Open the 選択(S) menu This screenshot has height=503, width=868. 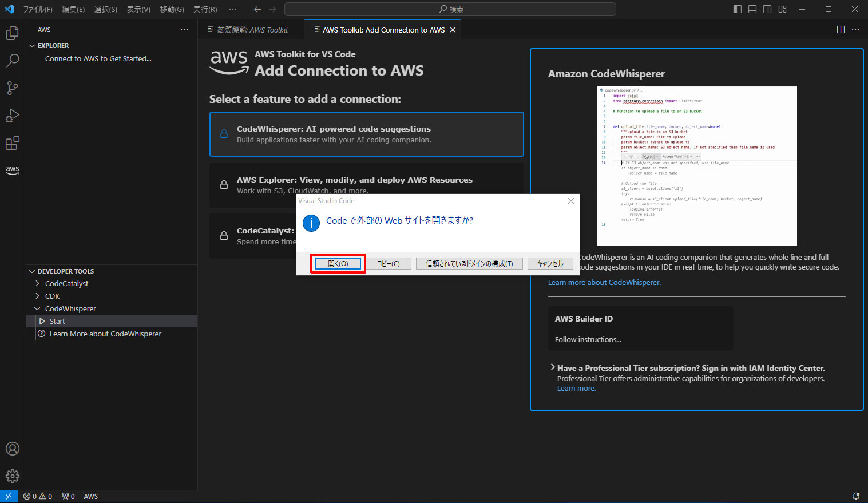click(x=106, y=9)
